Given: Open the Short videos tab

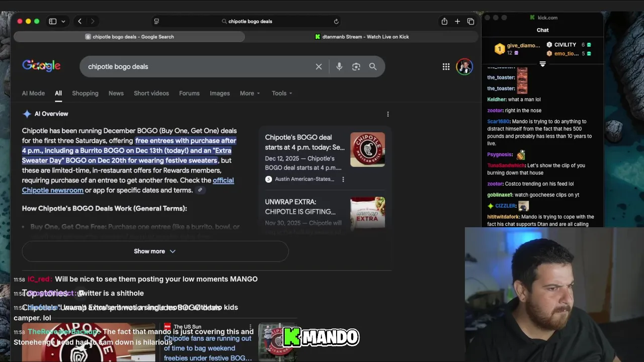Looking at the screenshot, I should [151, 93].
